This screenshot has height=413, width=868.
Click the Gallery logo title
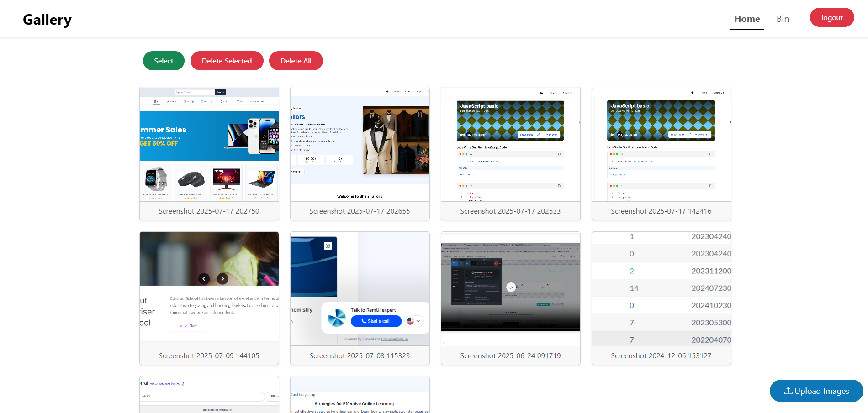(47, 20)
